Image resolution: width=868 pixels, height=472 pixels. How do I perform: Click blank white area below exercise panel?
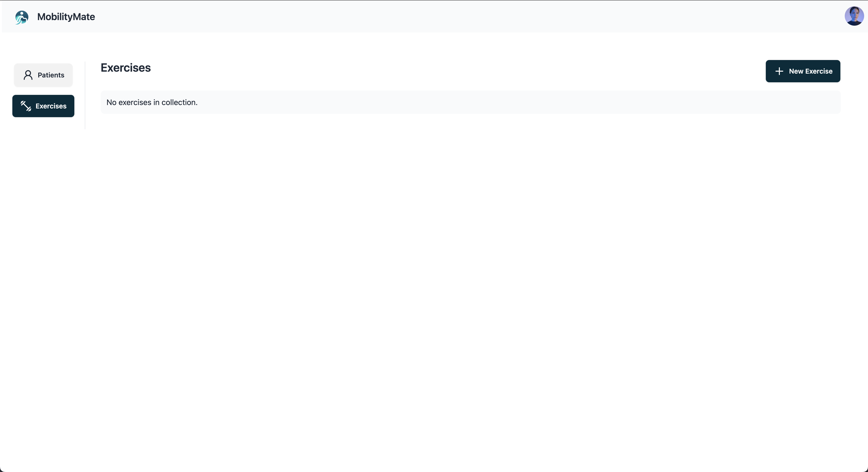[470, 269]
